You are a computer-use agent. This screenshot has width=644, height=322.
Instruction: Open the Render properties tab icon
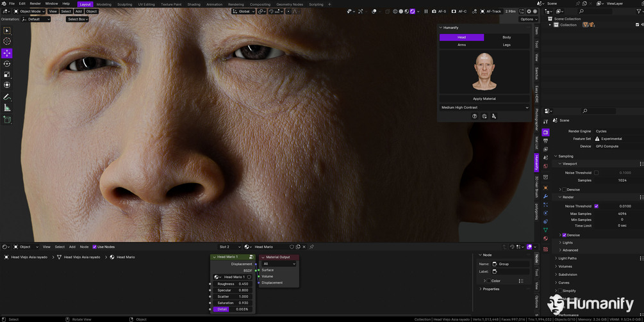point(545,132)
